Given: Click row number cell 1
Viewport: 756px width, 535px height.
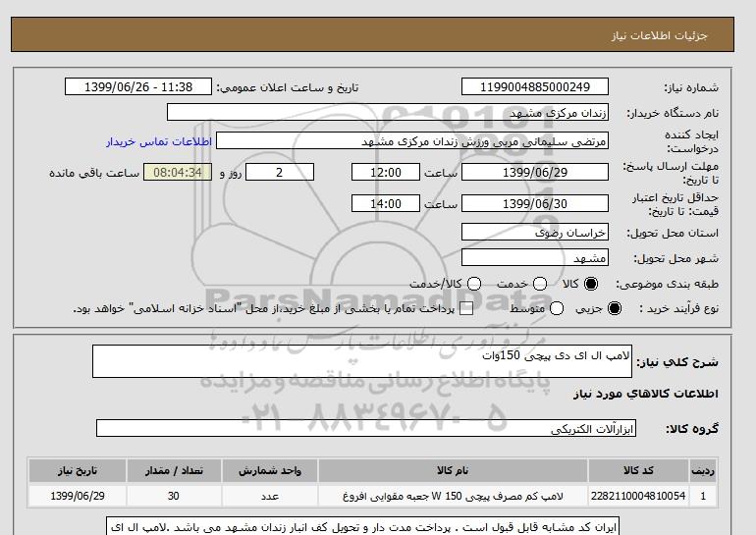Looking at the screenshot, I should (703, 496).
